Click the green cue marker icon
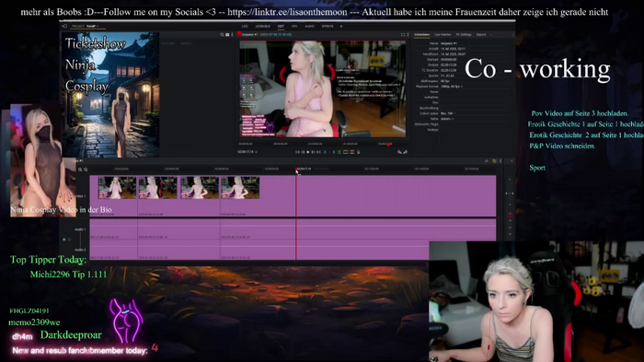The width and height of the screenshot is (644, 362). pos(339,152)
